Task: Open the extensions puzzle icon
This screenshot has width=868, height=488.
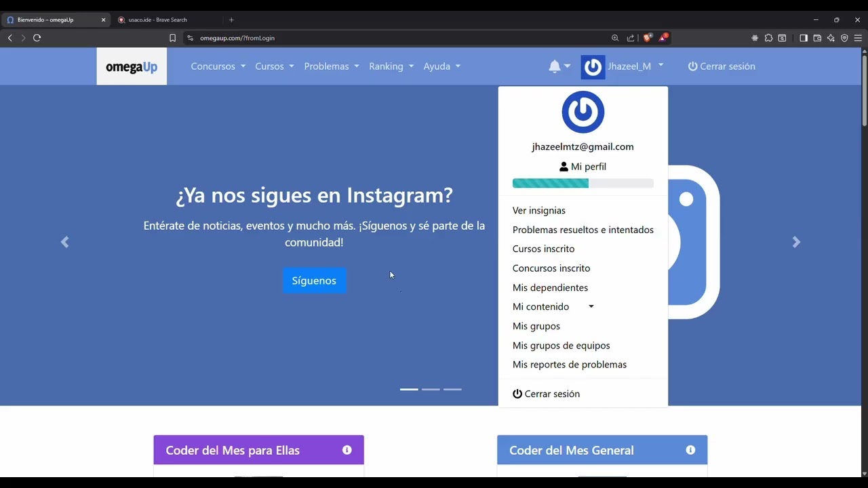Action: pyautogui.click(x=768, y=38)
